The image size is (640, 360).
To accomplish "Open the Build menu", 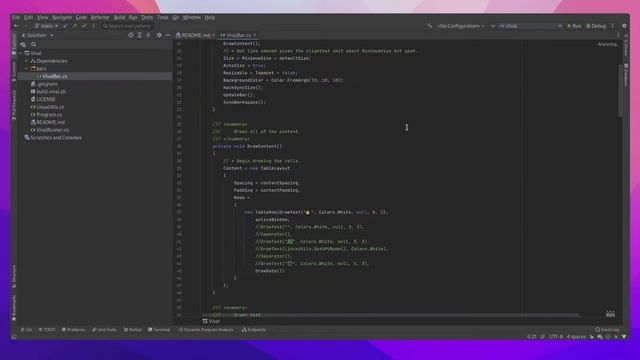I will (119, 18).
